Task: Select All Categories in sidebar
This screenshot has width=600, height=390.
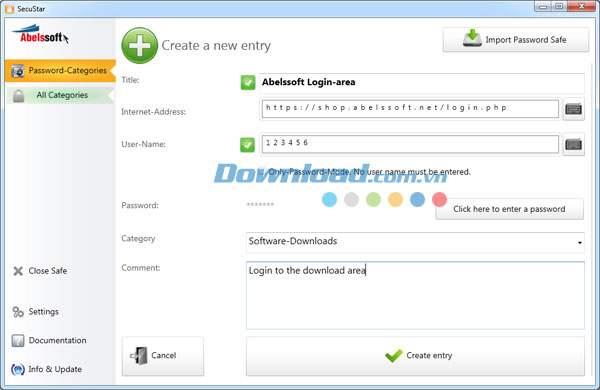Action: (x=60, y=95)
